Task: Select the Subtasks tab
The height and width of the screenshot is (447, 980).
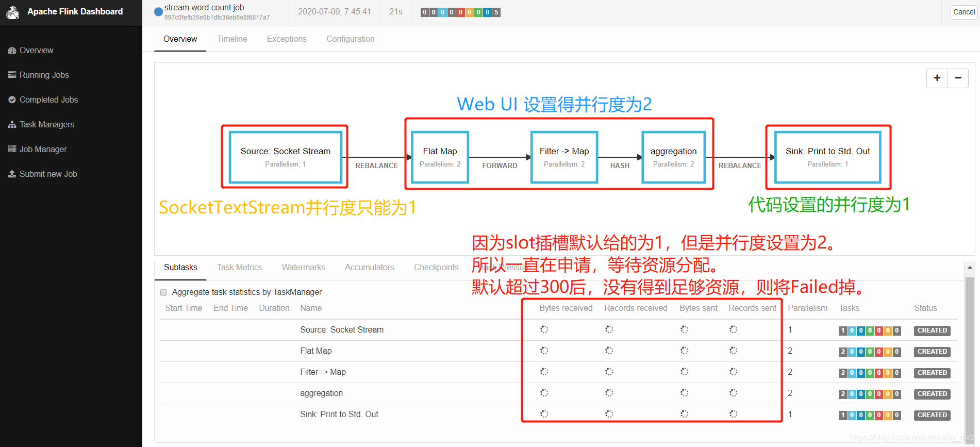Action: click(180, 268)
